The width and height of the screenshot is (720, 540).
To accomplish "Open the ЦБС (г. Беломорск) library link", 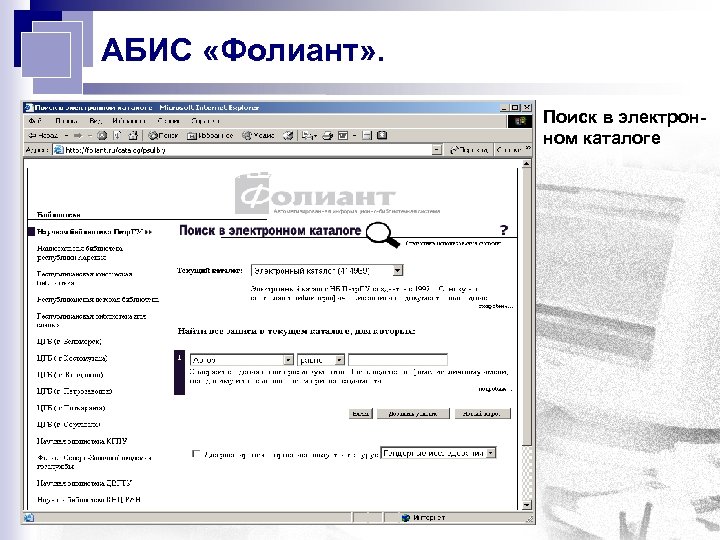I will (69, 342).
